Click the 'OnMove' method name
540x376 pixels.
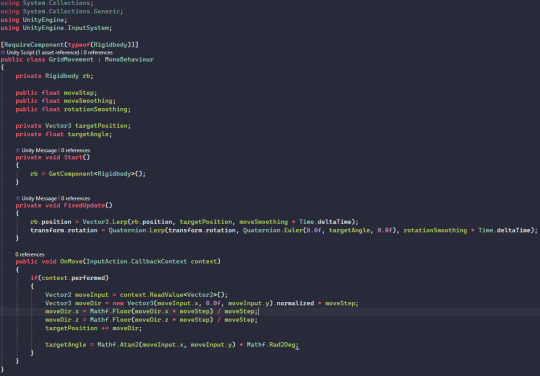coord(71,261)
